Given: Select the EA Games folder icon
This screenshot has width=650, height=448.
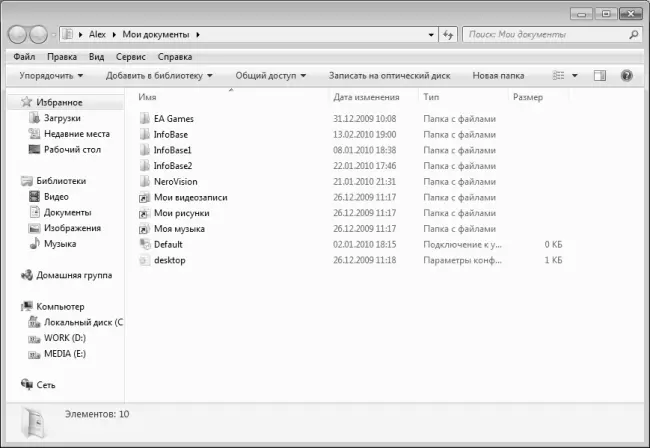Looking at the screenshot, I should click(145, 119).
